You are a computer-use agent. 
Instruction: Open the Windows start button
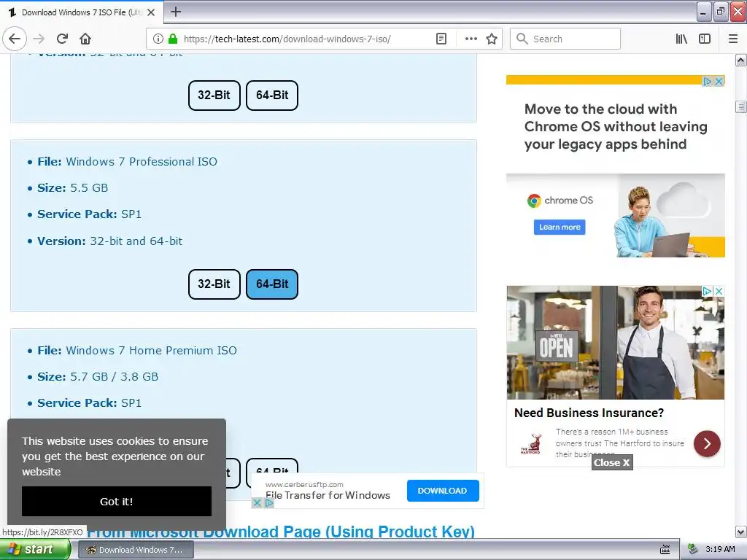click(35, 550)
